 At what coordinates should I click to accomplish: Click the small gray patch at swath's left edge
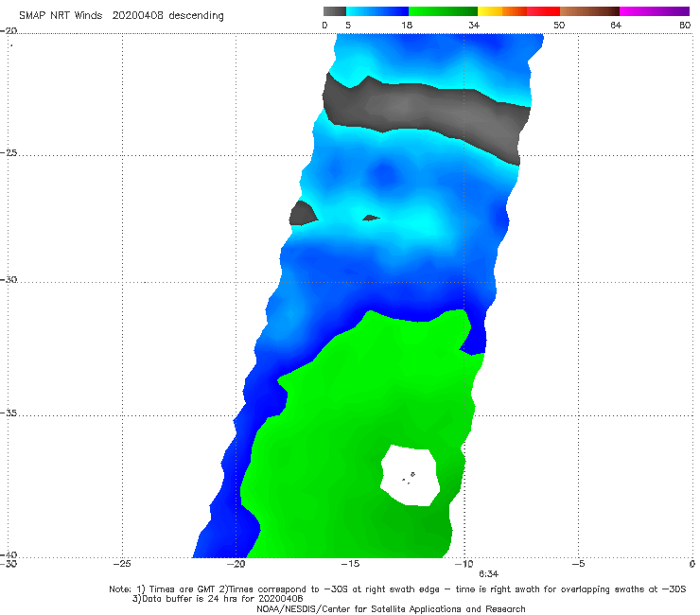[303, 214]
